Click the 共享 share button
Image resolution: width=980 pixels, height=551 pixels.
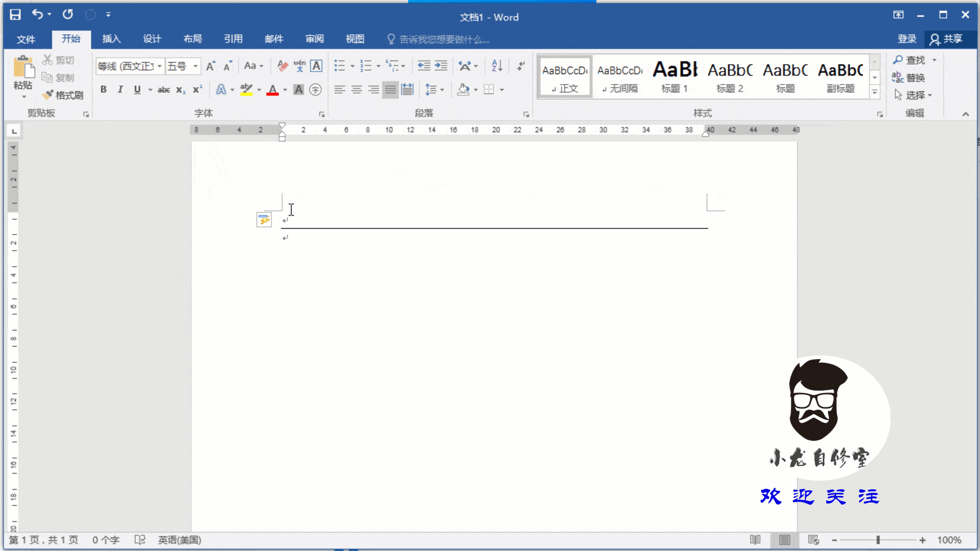pos(947,39)
